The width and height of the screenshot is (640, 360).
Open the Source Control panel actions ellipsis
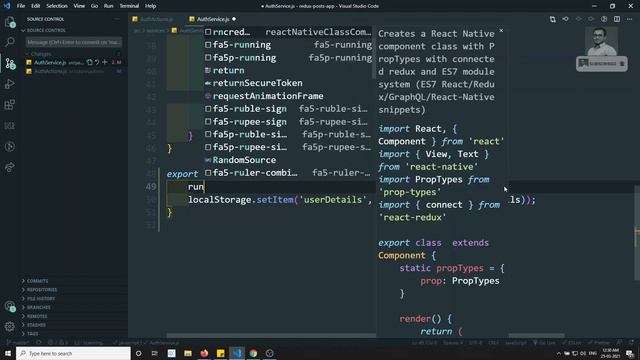[117, 19]
